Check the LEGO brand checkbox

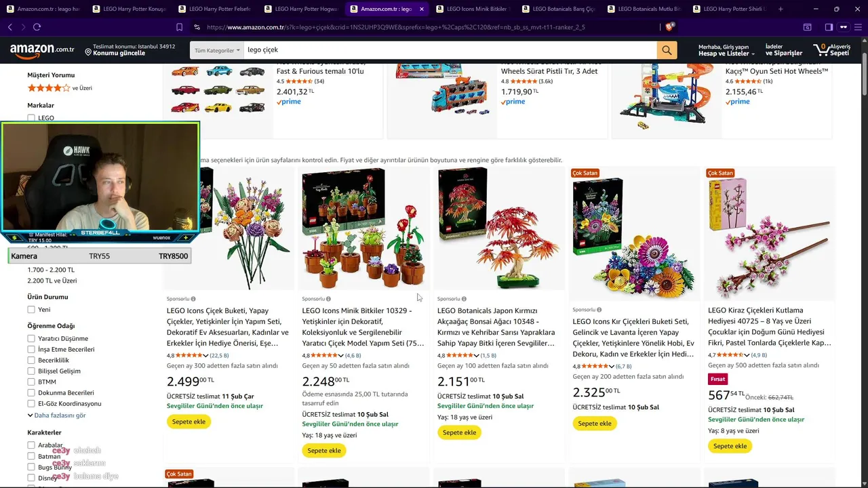31,118
